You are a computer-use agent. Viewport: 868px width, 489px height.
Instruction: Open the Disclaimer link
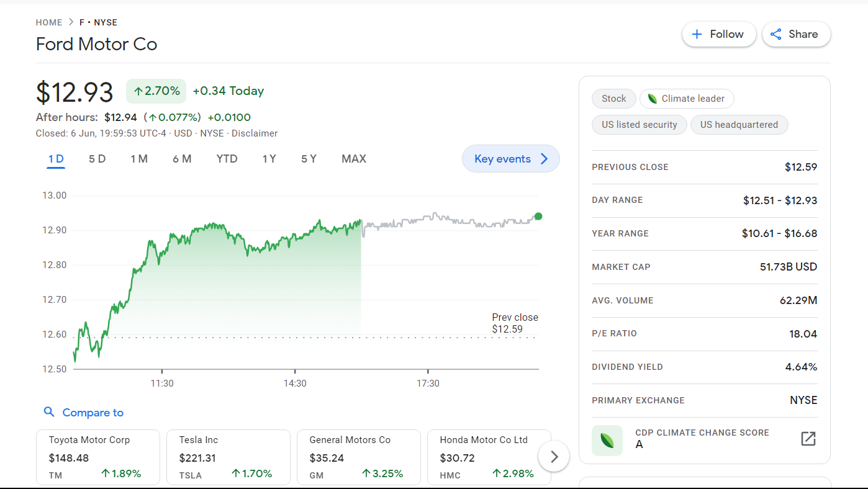click(255, 133)
